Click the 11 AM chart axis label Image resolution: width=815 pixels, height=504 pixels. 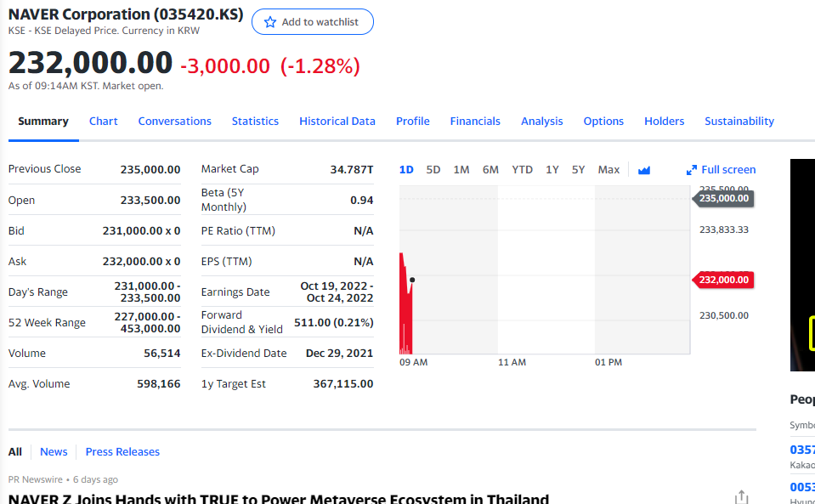click(512, 362)
